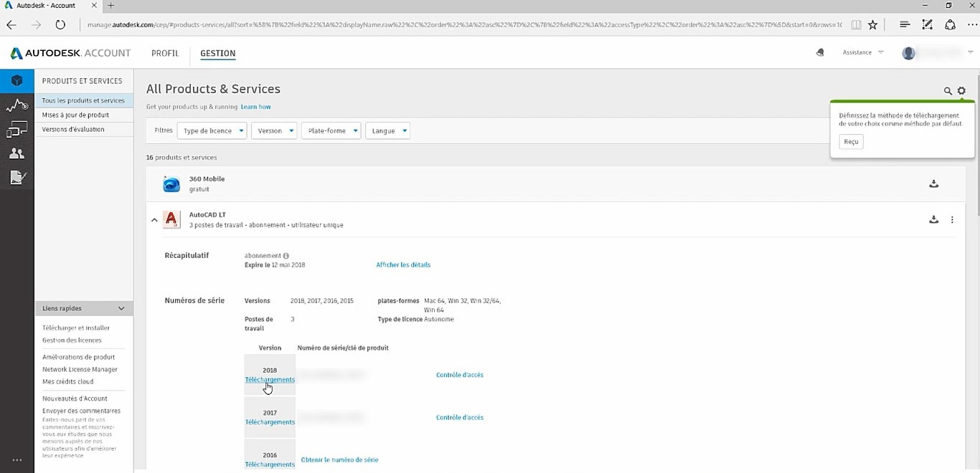Open Améliorations de produit quick link
This screenshot has width=980, height=473.
pos(78,357)
